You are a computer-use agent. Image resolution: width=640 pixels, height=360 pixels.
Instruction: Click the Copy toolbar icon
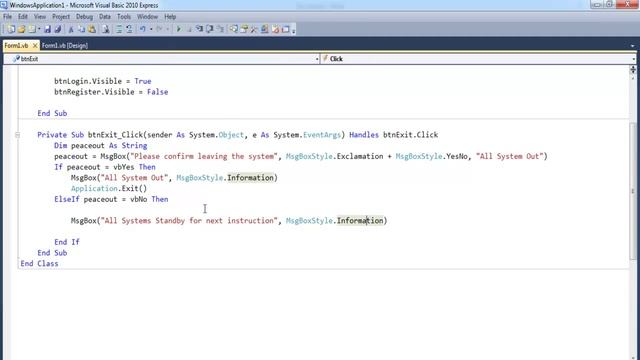tap(81, 29)
